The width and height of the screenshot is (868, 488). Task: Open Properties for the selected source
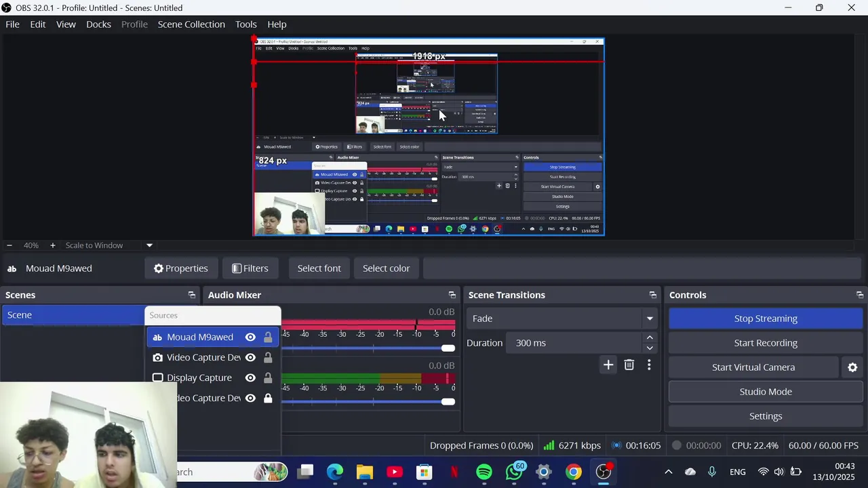click(x=181, y=268)
